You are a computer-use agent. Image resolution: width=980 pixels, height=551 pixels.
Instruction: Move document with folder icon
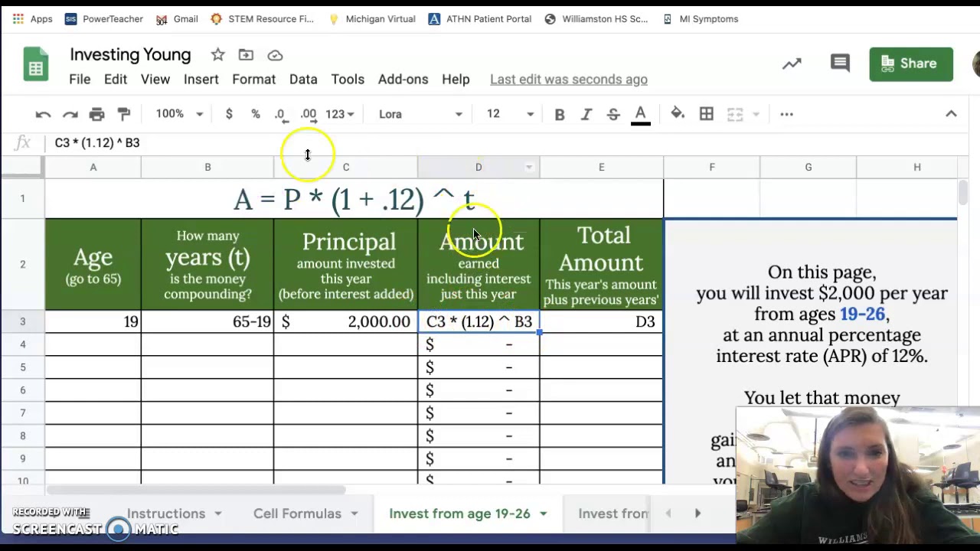(x=246, y=54)
